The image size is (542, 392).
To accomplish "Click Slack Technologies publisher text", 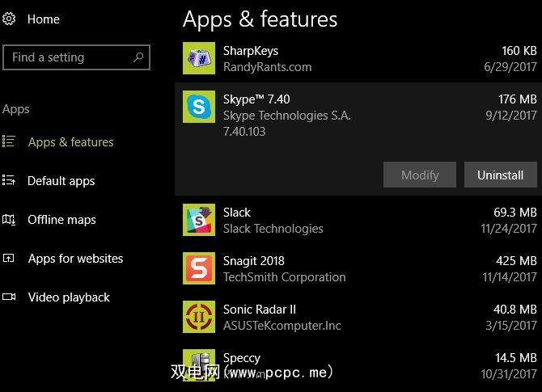I will tap(273, 229).
